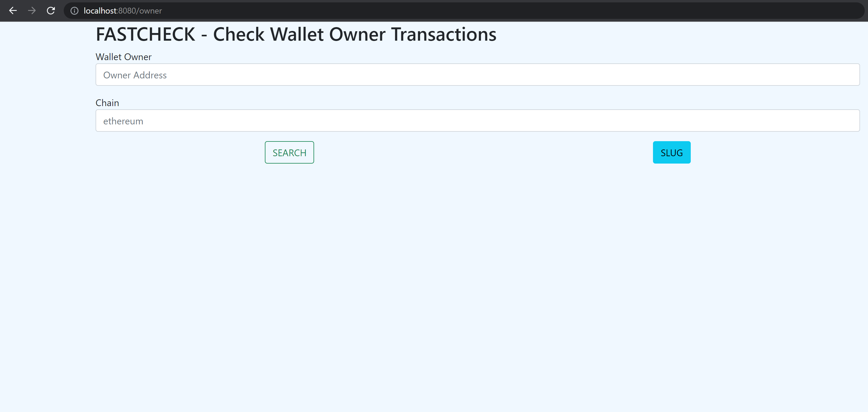Click the SEARCH button
The height and width of the screenshot is (412, 868).
[289, 152]
